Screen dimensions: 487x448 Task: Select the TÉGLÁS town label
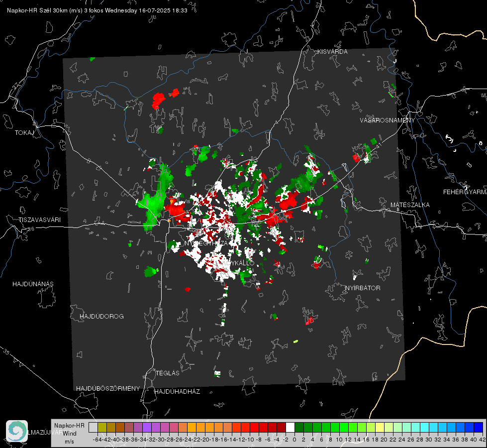pos(168,373)
